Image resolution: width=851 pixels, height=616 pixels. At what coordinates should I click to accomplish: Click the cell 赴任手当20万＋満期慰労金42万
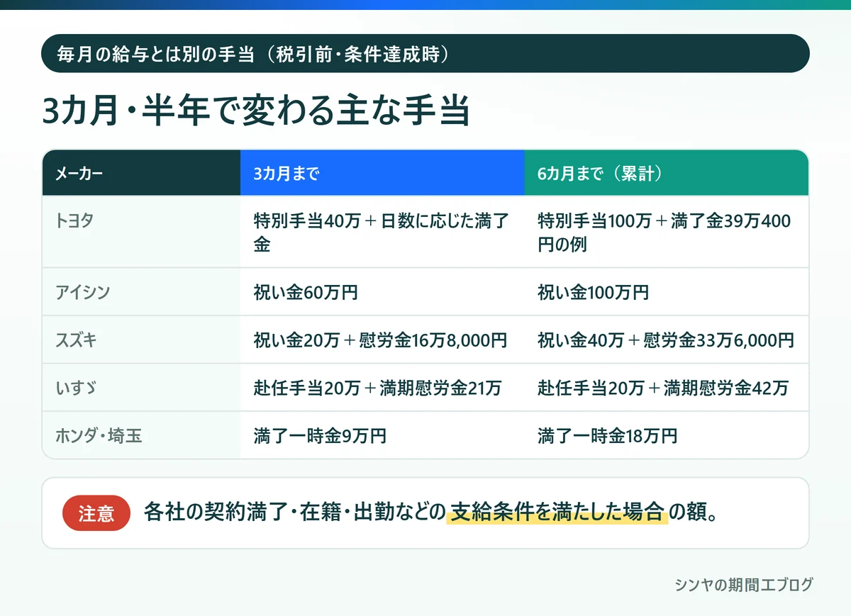click(667, 388)
